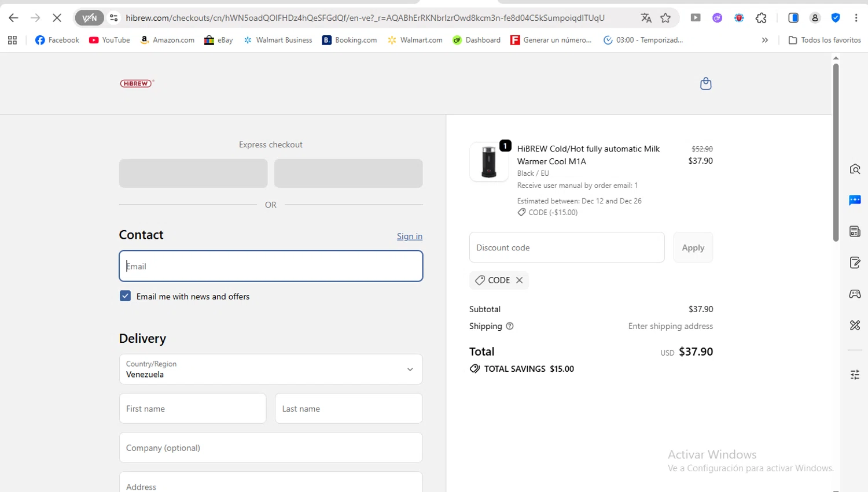Click the address bar URL
Viewport: 868px width, 492px height.
coord(365,18)
